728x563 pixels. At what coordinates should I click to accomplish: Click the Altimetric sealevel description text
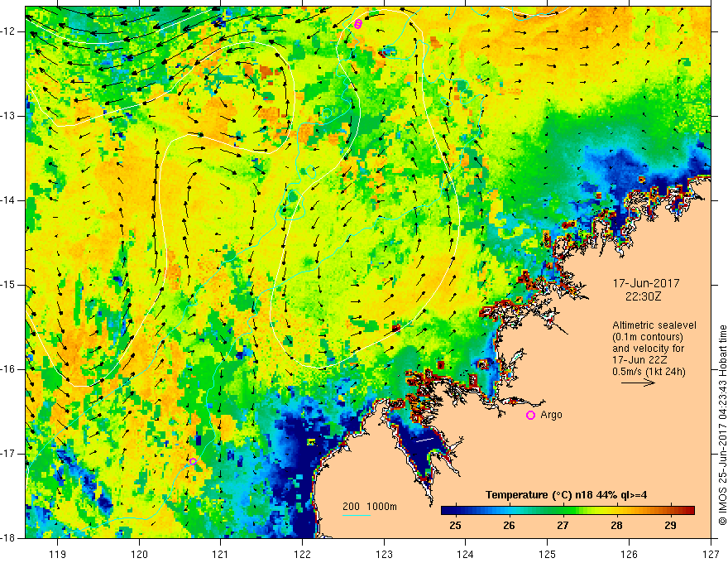click(x=654, y=325)
